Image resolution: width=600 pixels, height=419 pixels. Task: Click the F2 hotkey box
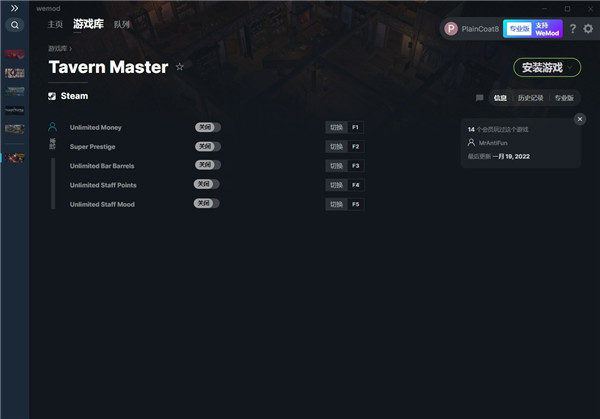[x=355, y=147]
